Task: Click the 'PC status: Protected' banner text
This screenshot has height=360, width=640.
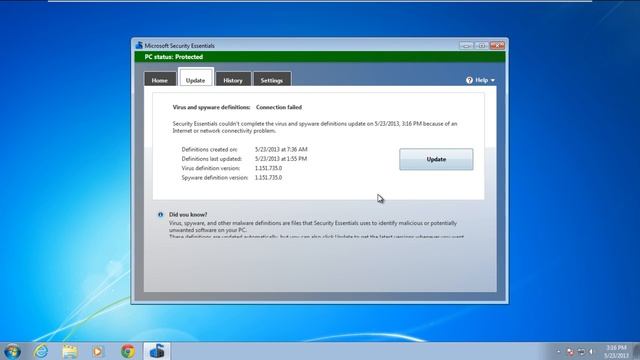Action: [x=173, y=57]
